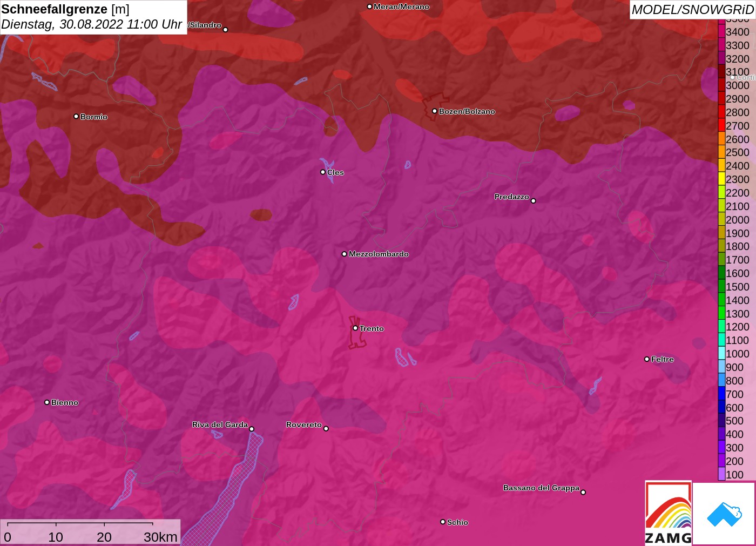Screen dimensions: 756x546
Task: Click the Predazzo location dot
Action: [x=533, y=200]
